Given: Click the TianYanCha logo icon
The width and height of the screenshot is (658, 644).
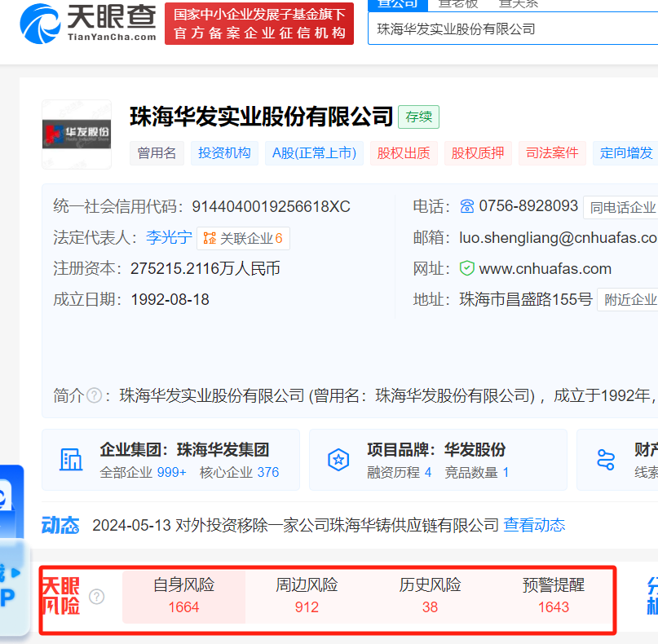Looking at the screenshot, I should (40, 24).
